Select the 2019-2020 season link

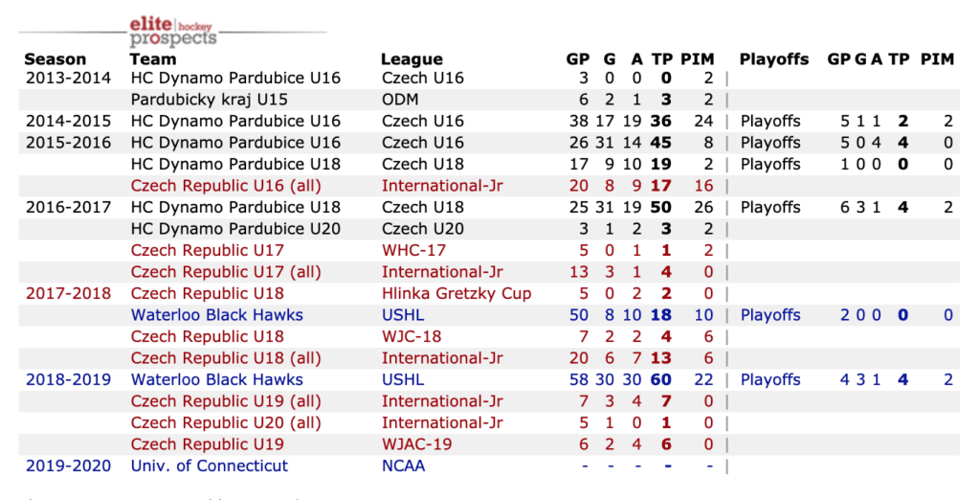pyautogui.click(x=68, y=466)
